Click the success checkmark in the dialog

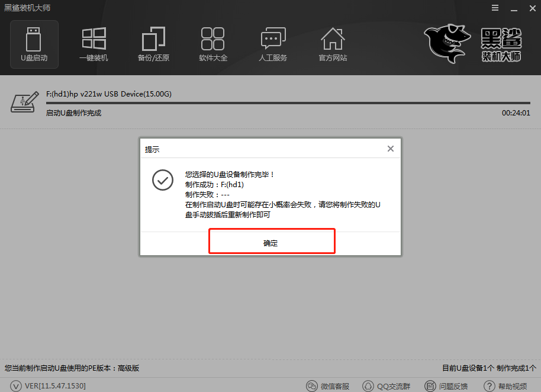click(x=162, y=180)
